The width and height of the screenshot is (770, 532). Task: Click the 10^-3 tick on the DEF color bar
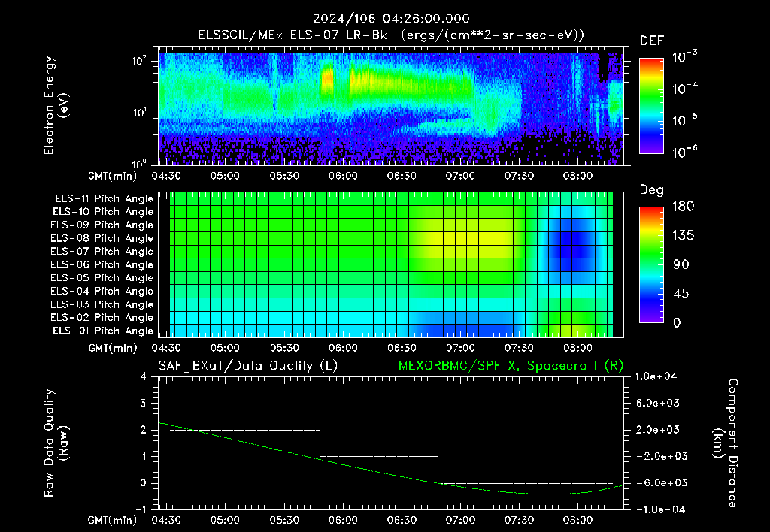(684, 57)
